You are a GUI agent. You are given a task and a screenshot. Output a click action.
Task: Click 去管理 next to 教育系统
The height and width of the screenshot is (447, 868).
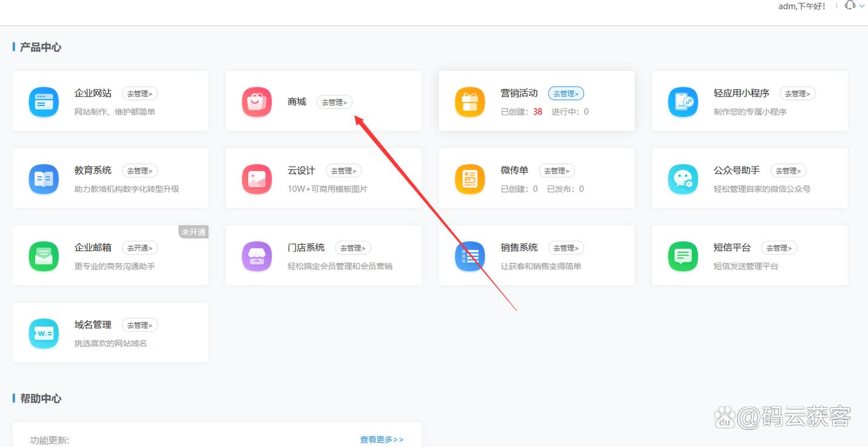pos(140,170)
